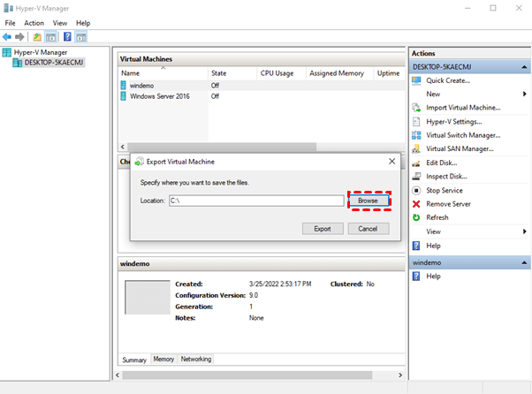Switch to the Networking tab
Viewport: 532px width, 394px height.
pos(196,359)
